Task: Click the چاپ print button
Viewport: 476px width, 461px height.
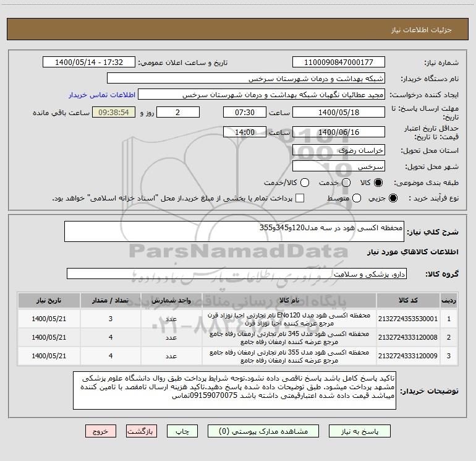Action: pos(182,431)
